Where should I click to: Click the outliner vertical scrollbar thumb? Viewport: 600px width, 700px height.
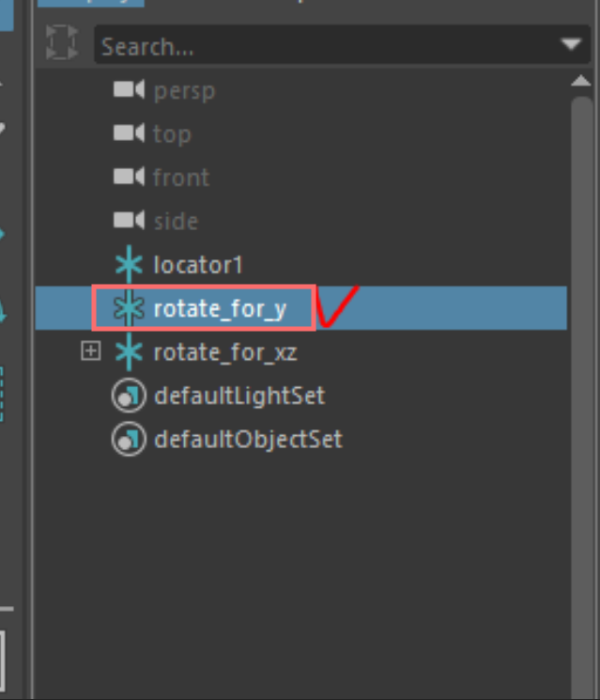582,376
